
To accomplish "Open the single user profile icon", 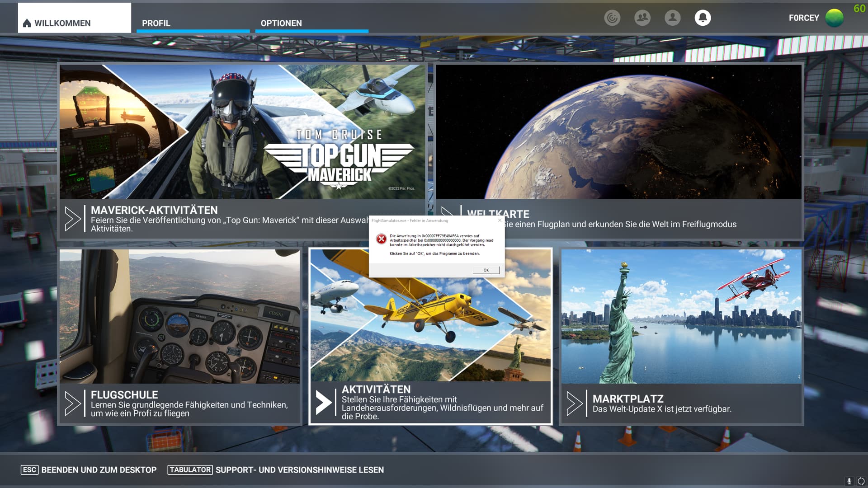I will [x=673, y=18].
